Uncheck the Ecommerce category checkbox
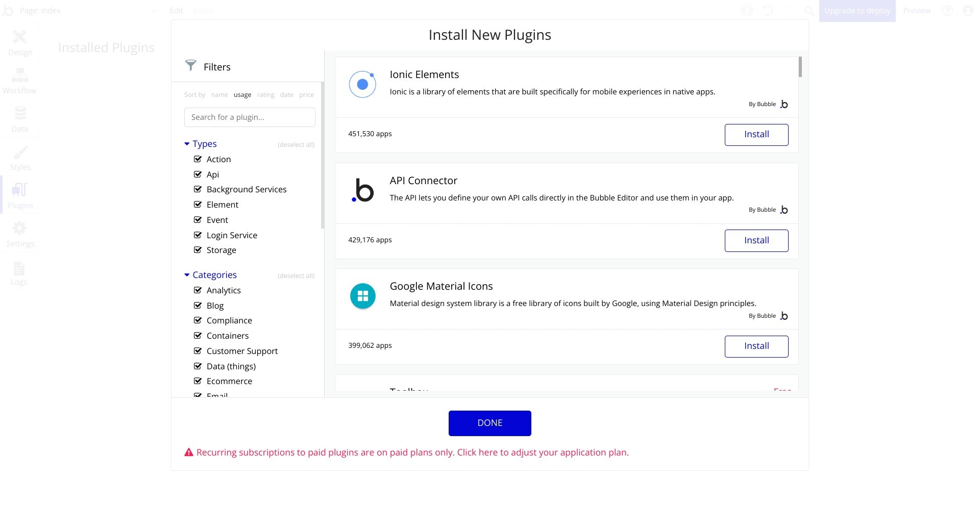The width and height of the screenshot is (980, 506). [x=198, y=381]
